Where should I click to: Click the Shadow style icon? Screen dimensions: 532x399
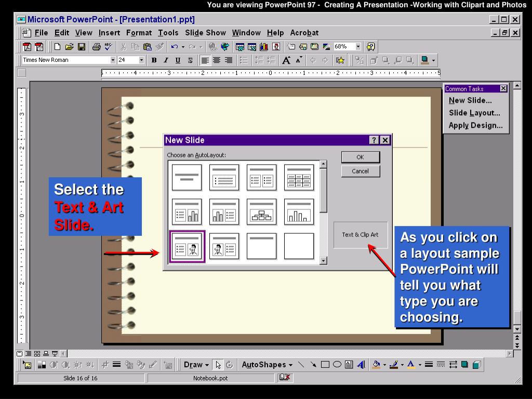[x=464, y=365]
